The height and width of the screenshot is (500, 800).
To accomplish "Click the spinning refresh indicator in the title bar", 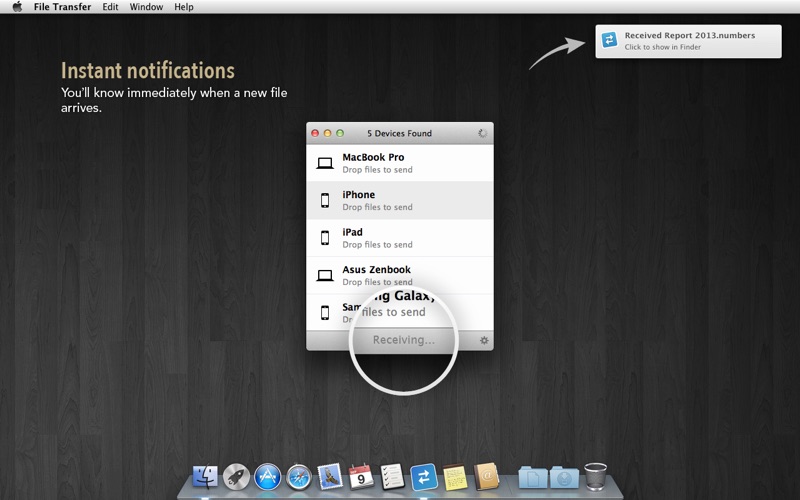I will point(482,133).
